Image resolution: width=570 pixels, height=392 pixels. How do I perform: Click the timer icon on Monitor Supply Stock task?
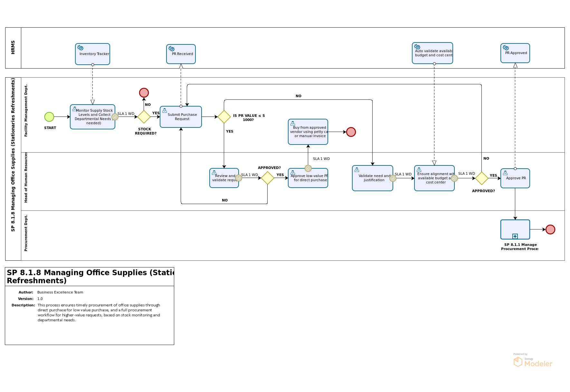115,117
